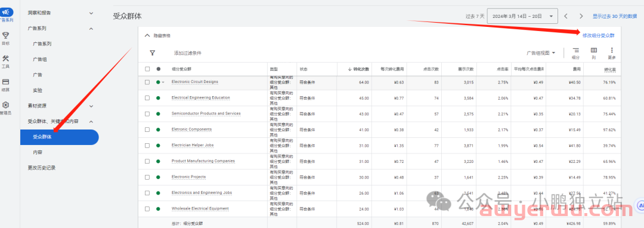
Task: Sort by 转化率 column header
Action: click(x=610, y=69)
